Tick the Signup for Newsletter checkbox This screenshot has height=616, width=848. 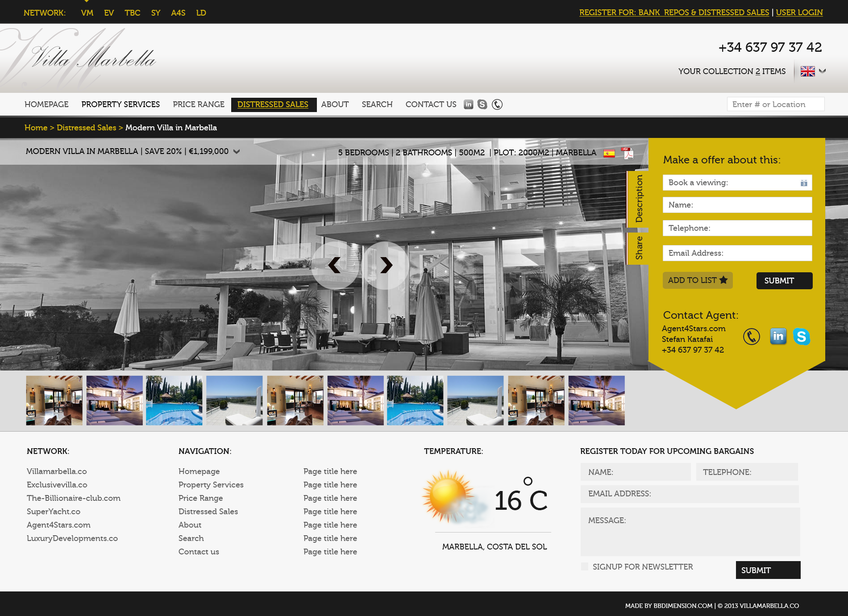tap(585, 567)
